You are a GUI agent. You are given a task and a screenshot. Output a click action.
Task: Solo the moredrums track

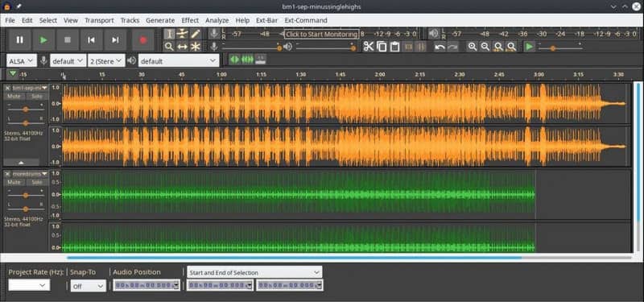(x=37, y=182)
